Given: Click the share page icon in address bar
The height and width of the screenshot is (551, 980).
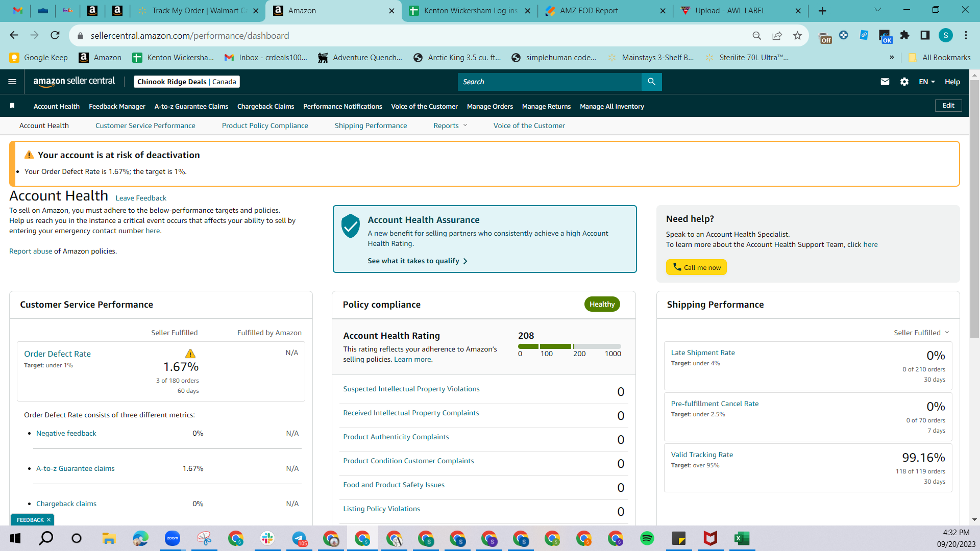Looking at the screenshot, I should click(777, 35).
